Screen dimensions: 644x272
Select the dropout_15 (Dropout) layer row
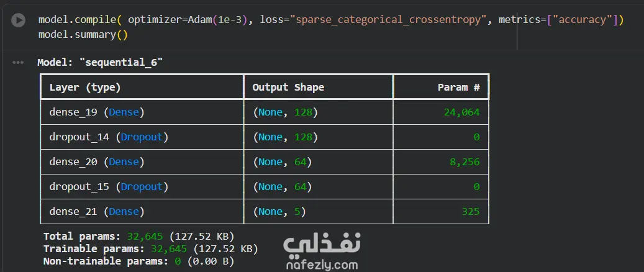(265, 186)
